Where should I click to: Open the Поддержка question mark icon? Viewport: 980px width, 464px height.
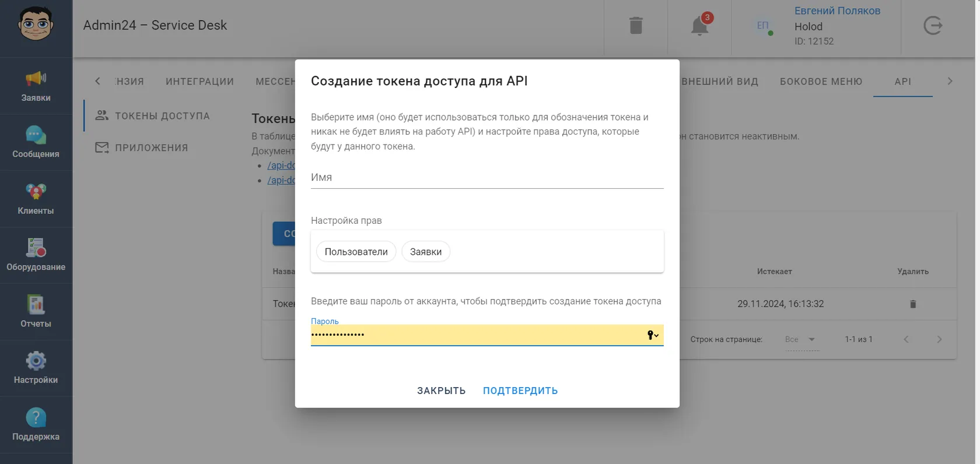(36, 417)
